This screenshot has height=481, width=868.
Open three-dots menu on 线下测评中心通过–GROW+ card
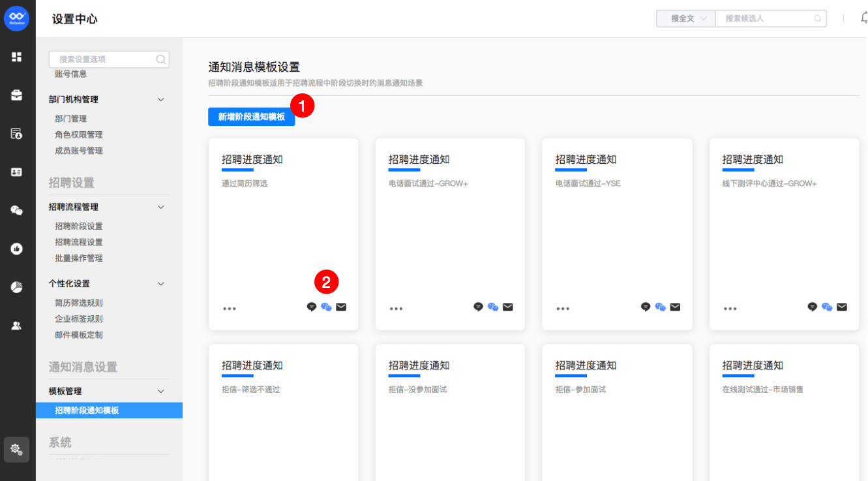coord(730,308)
